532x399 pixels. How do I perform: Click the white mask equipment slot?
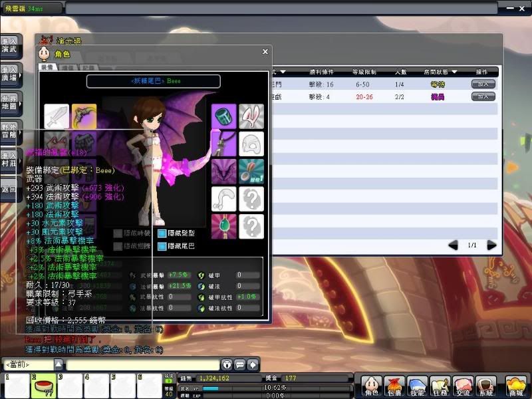coord(251,144)
